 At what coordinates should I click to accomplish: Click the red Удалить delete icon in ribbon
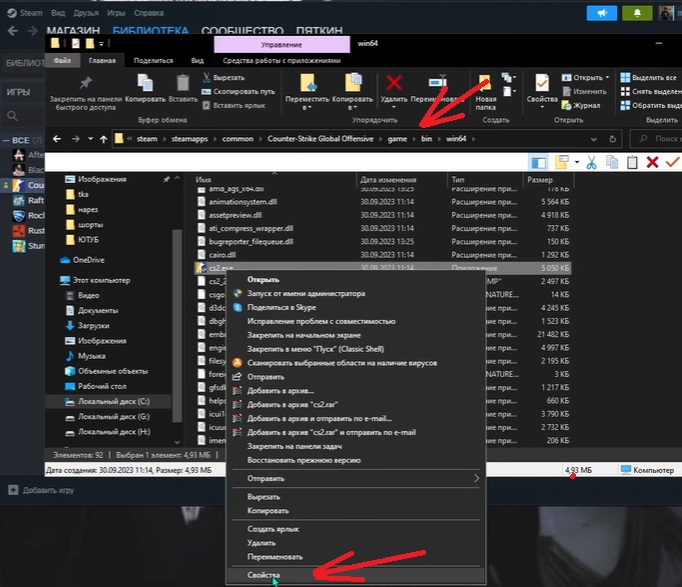click(394, 83)
